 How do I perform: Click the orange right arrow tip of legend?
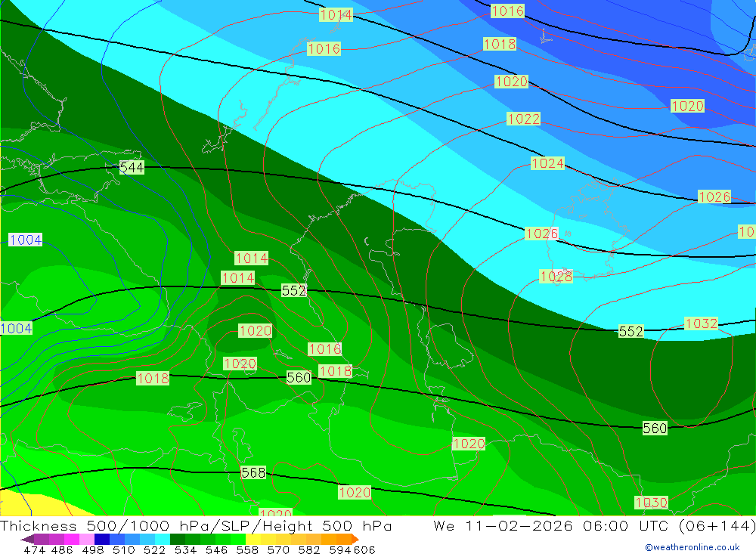(x=355, y=539)
